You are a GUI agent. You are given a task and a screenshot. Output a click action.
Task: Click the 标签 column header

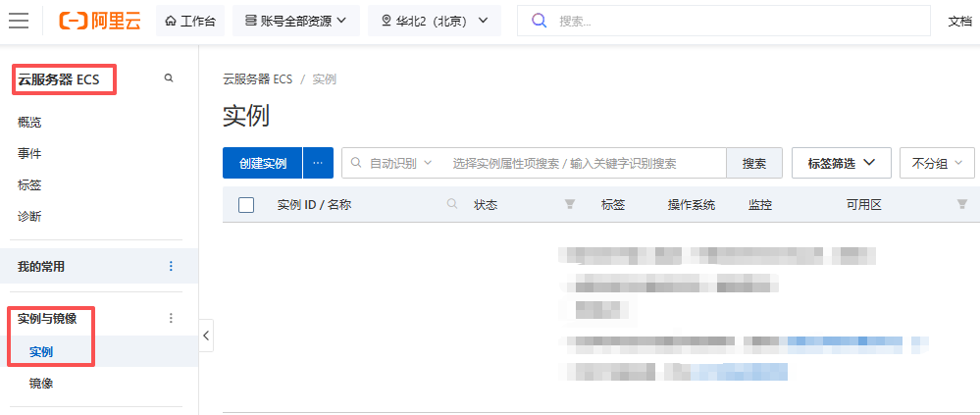click(613, 204)
